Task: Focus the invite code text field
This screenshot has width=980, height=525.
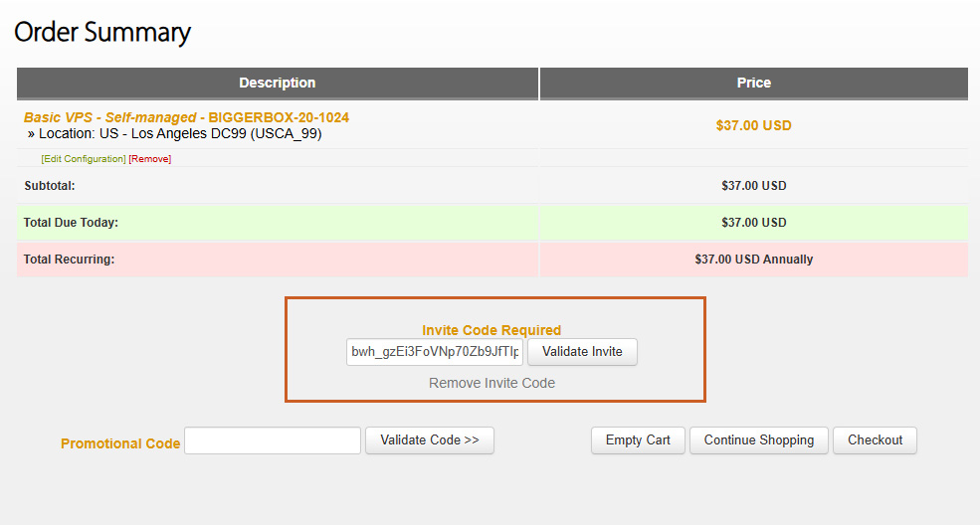Action: (x=435, y=352)
